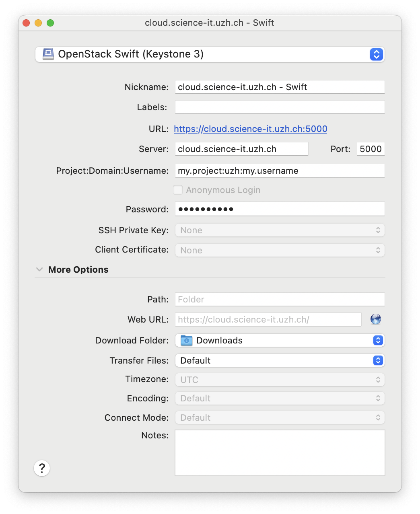The width and height of the screenshot is (420, 514).
Task: Open the Timezone UTC dropdown
Action: tap(280, 380)
